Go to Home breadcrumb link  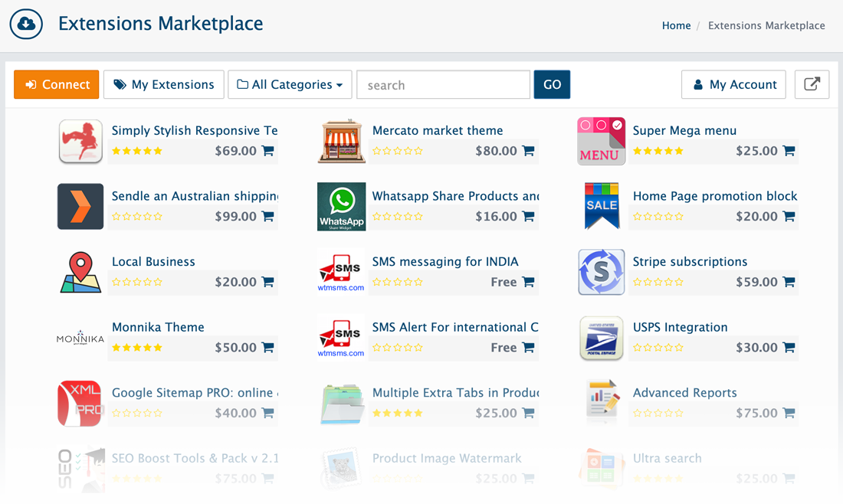[676, 25]
